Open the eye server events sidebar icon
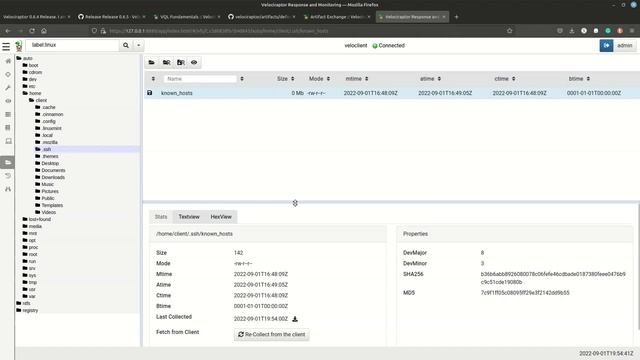Image resolution: width=640 pixels, height=360 pixels. (x=8, y=101)
